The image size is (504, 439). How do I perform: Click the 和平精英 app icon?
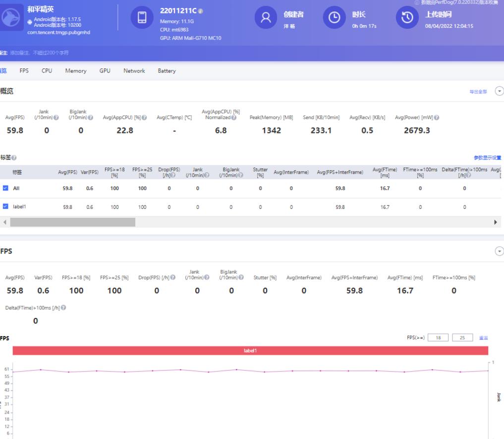coord(10,18)
